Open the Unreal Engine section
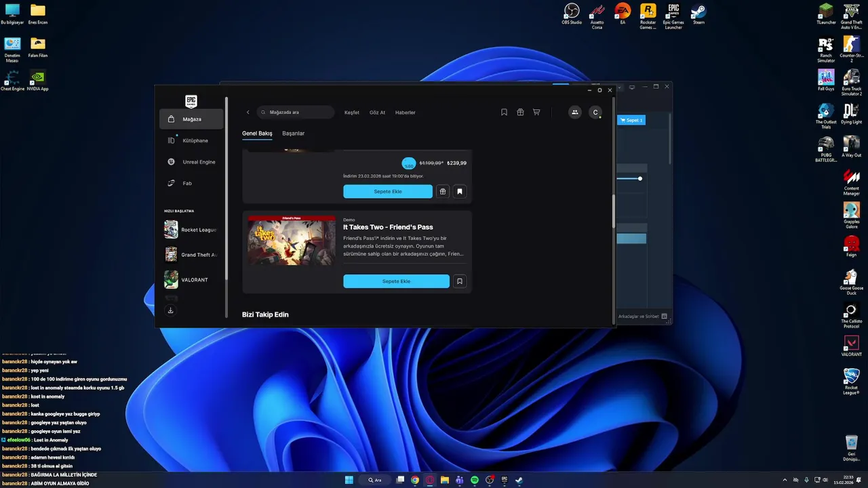The height and width of the screenshot is (488, 868). coord(191,162)
